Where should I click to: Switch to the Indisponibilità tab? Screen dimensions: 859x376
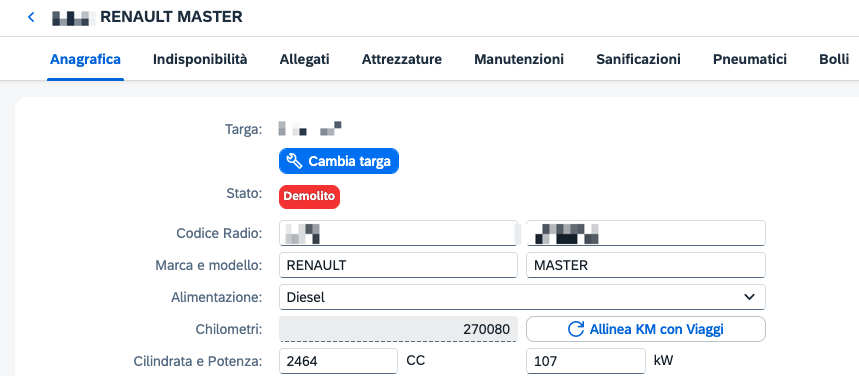pyautogui.click(x=200, y=59)
